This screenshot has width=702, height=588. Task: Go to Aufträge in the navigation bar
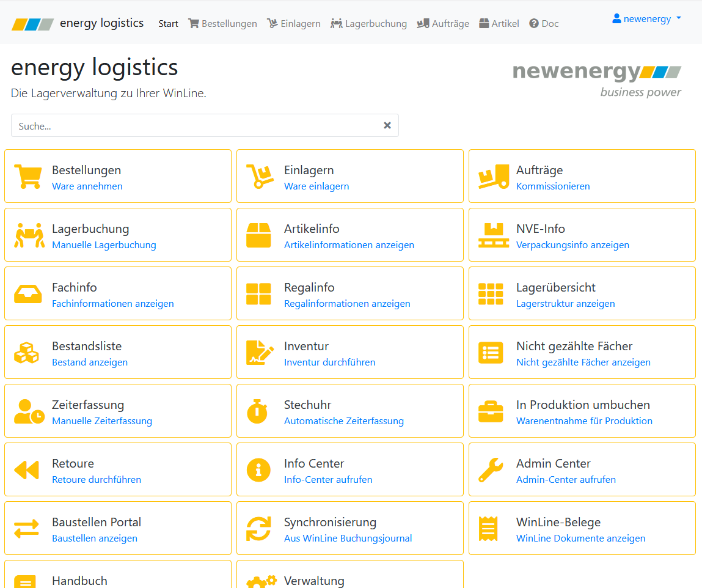point(443,24)
